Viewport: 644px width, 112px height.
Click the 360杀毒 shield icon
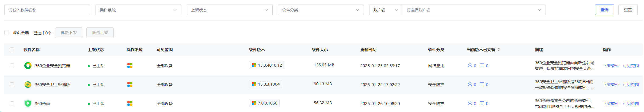click(x=28, y=103)
